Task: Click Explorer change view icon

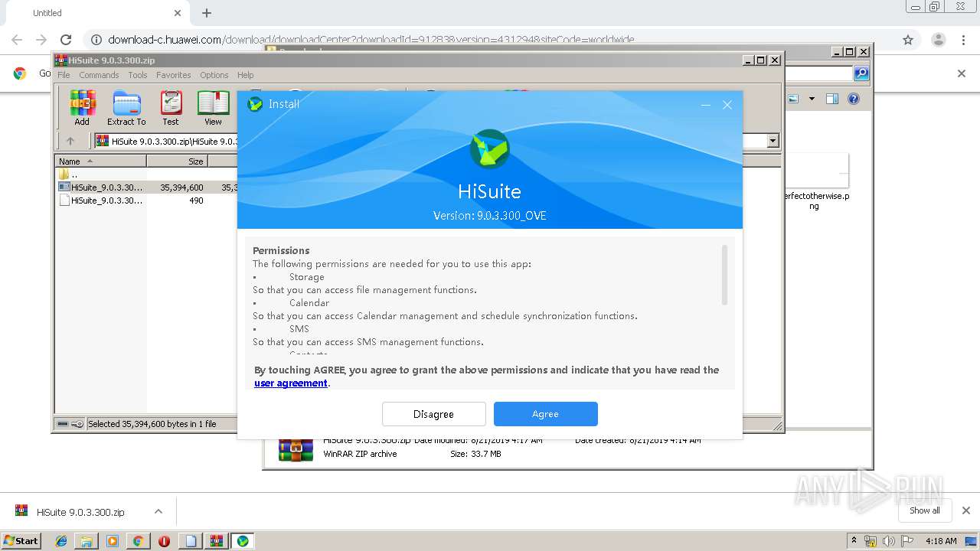Action: pos(793,99)
